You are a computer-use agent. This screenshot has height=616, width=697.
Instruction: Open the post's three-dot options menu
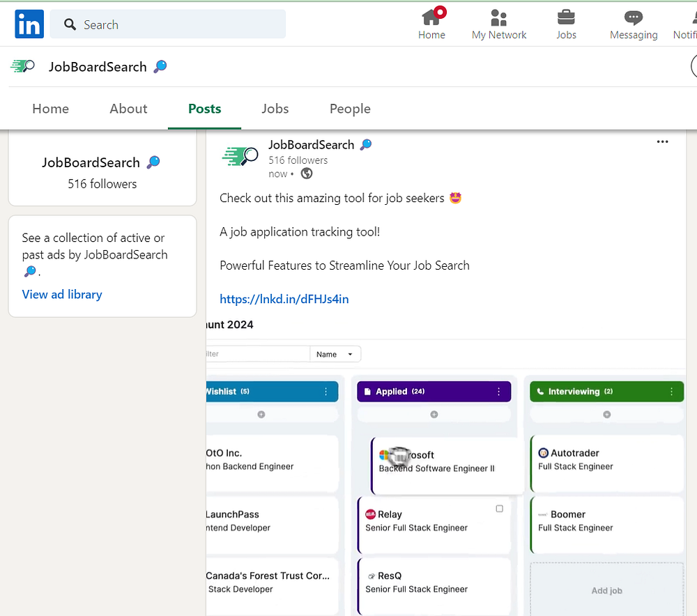pos(662,141)
